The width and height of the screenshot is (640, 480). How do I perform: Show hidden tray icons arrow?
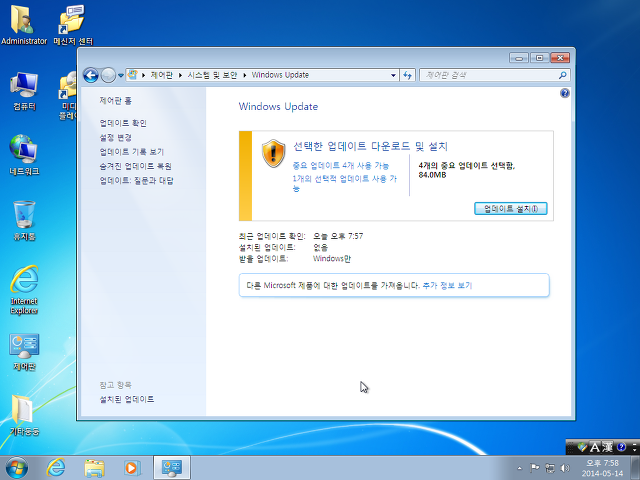(519, 468)
